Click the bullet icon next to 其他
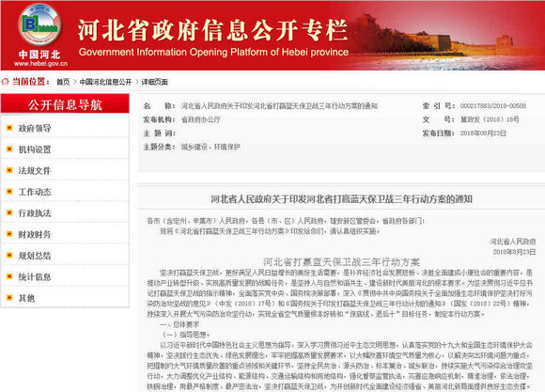Screen dimensions: 545x392 [9, 298]
